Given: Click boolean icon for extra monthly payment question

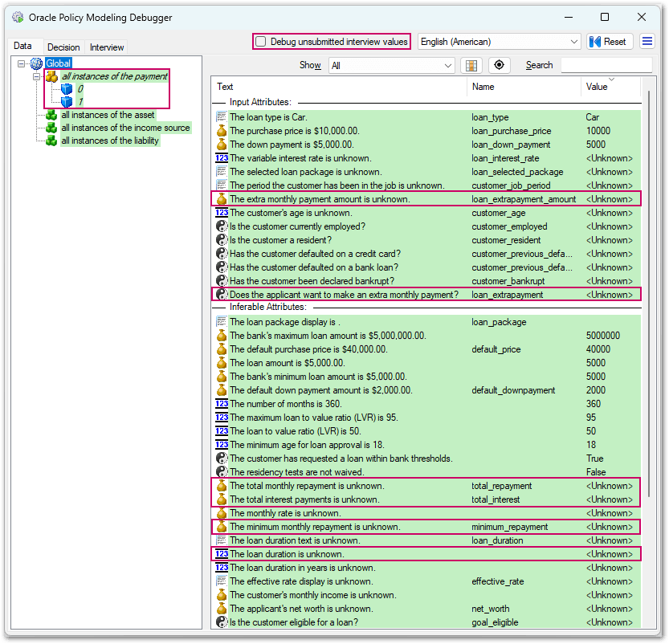Looking at the screenshot, I should pos(222,294).
